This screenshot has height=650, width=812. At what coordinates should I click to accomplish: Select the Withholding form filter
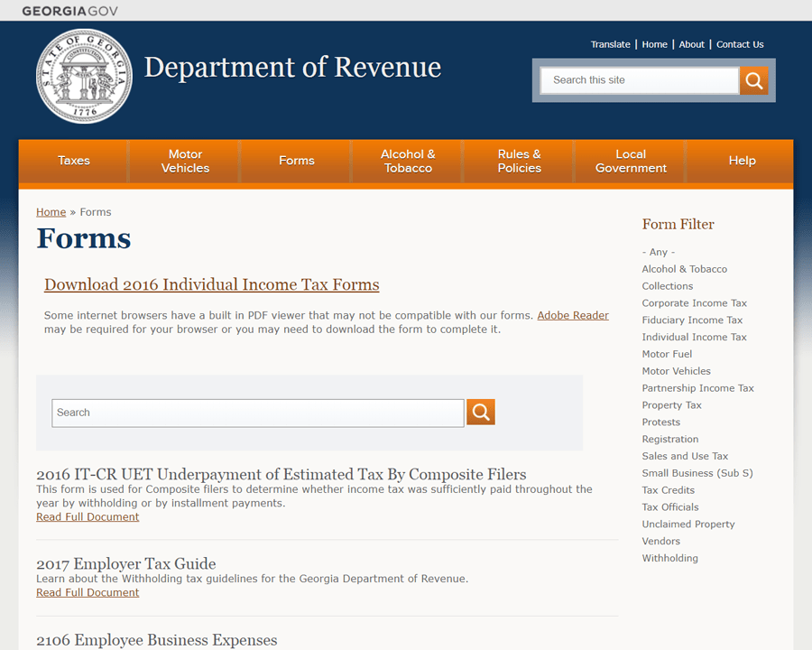pyautogui.click(x=669, y=558)
